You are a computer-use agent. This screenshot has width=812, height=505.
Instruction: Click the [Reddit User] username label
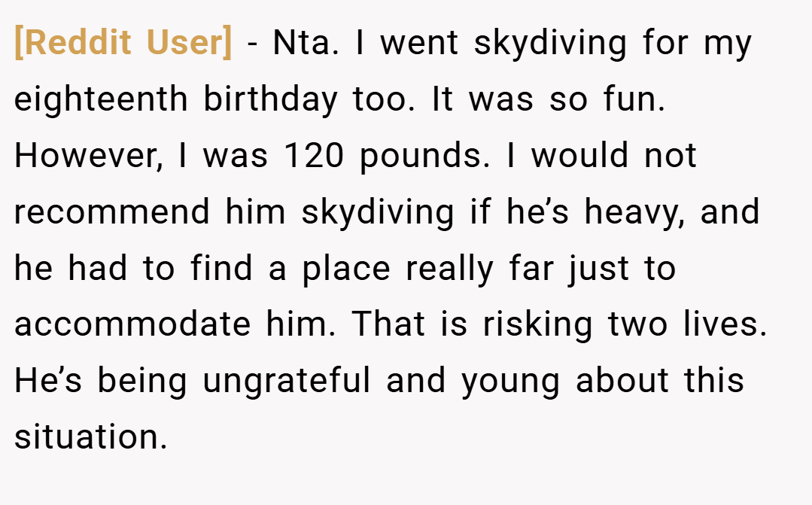[x=123, y=42]
